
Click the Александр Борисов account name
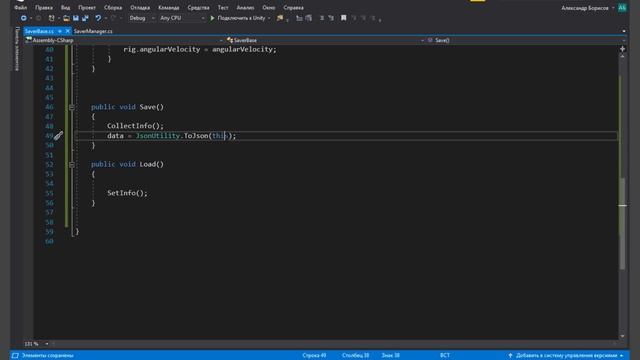pyautogui.click(x=585, y=8)
